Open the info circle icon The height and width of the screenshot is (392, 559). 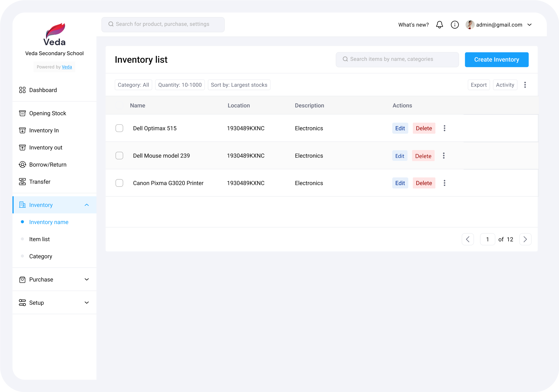click(455, 25)
